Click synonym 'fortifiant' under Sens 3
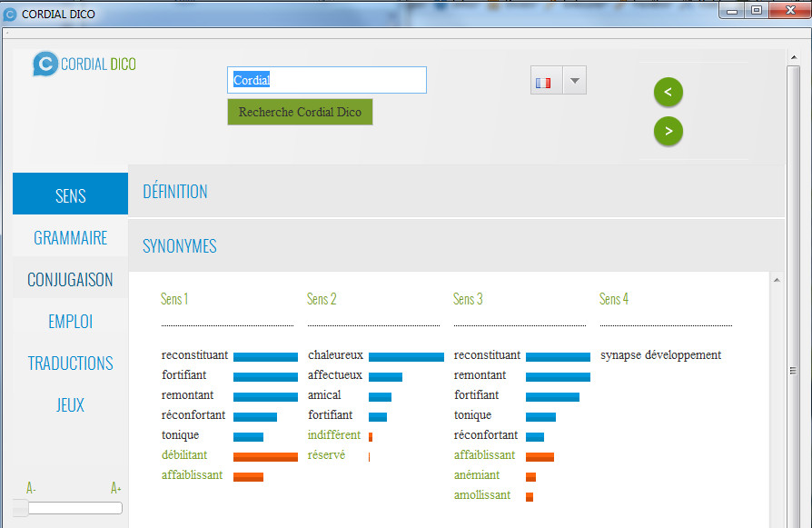This screenshot has height=528, width=812. 477,394
